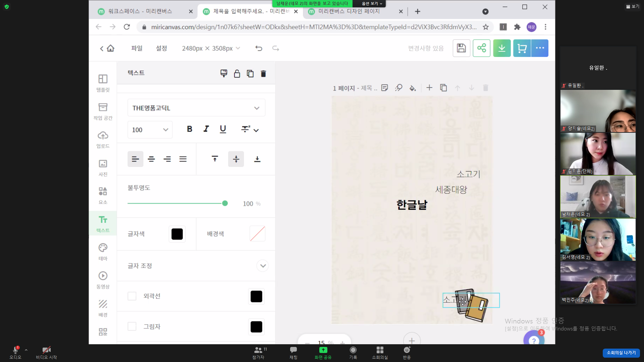Click the duplicate icon in text panel header
The height and width of the screenshot is (362, 644).
[x=250, y=74]
